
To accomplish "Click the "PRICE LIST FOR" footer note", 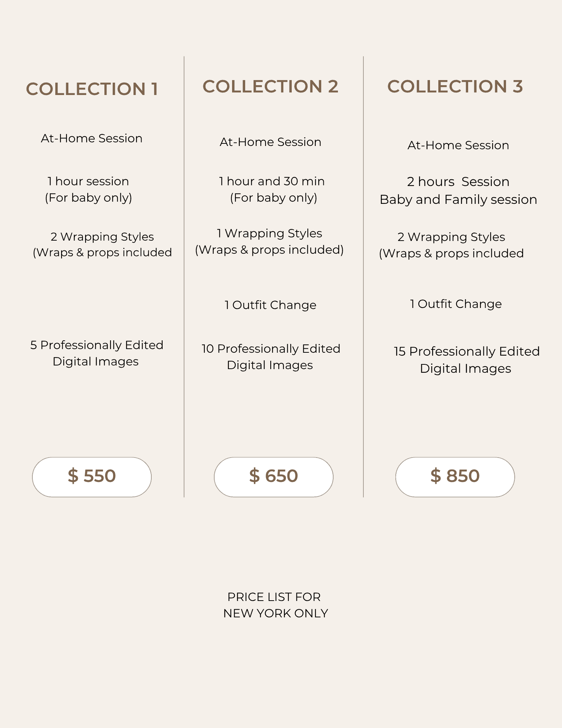I will (x=274, y=597).
